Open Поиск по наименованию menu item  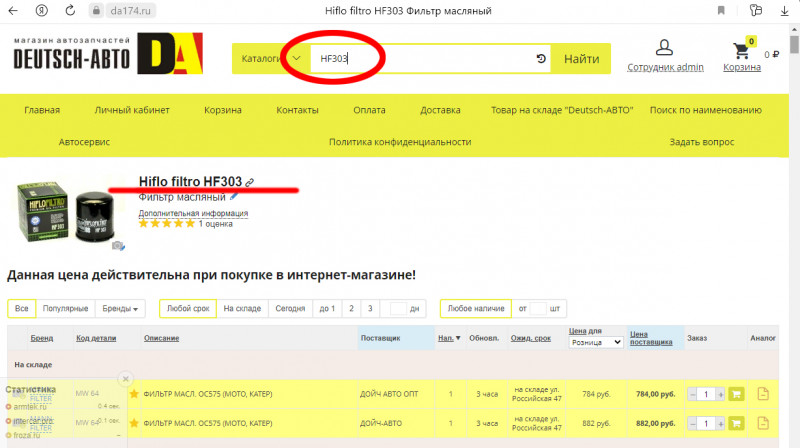(x=706, y=110)
